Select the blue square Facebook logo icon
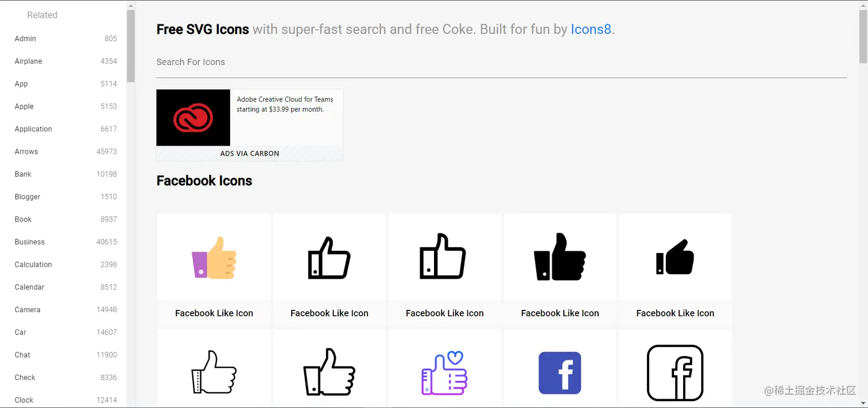The height and width of the screenshot is (408, 868). pyautogui.click(x=560, y=373)
